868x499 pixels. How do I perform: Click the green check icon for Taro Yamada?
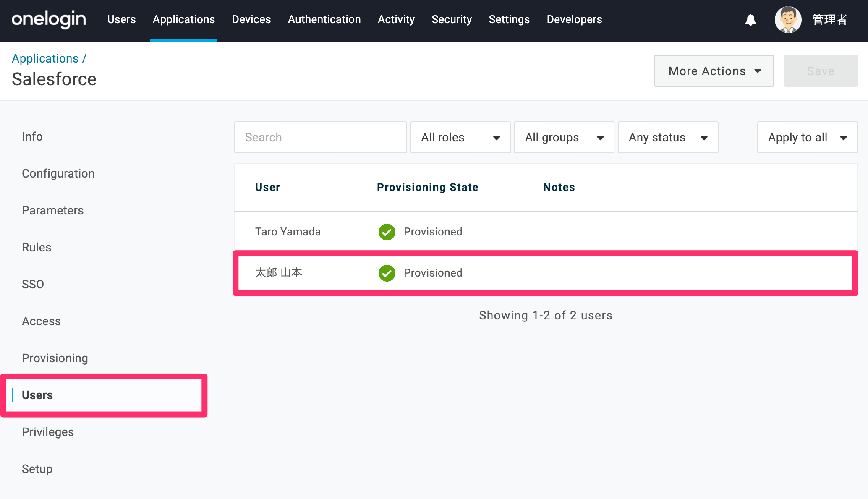[x=387, y=232]
